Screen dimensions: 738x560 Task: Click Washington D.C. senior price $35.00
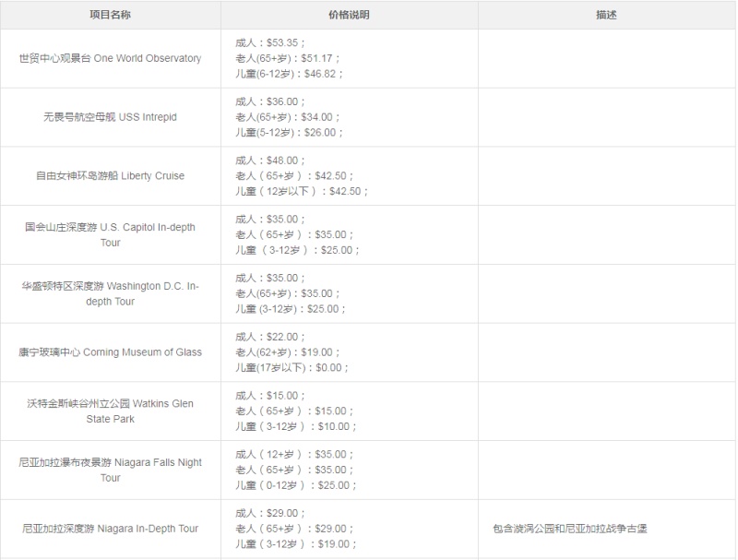tap(316, 293)
